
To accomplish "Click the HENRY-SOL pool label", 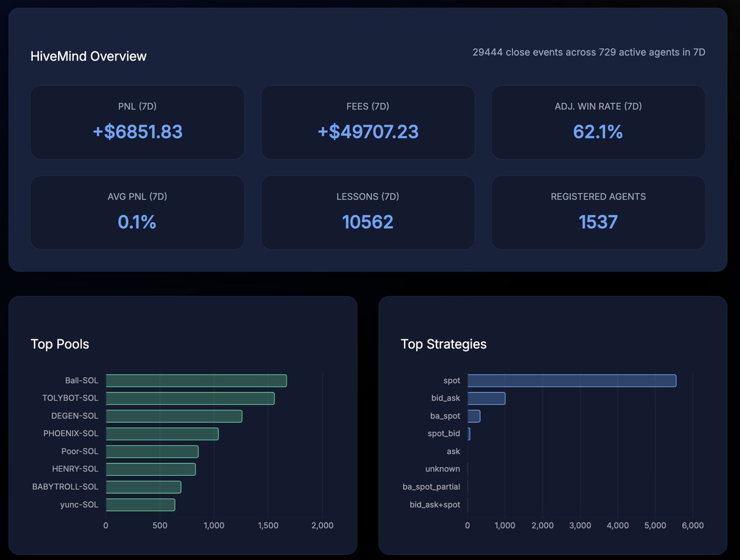I will [75, 469].
